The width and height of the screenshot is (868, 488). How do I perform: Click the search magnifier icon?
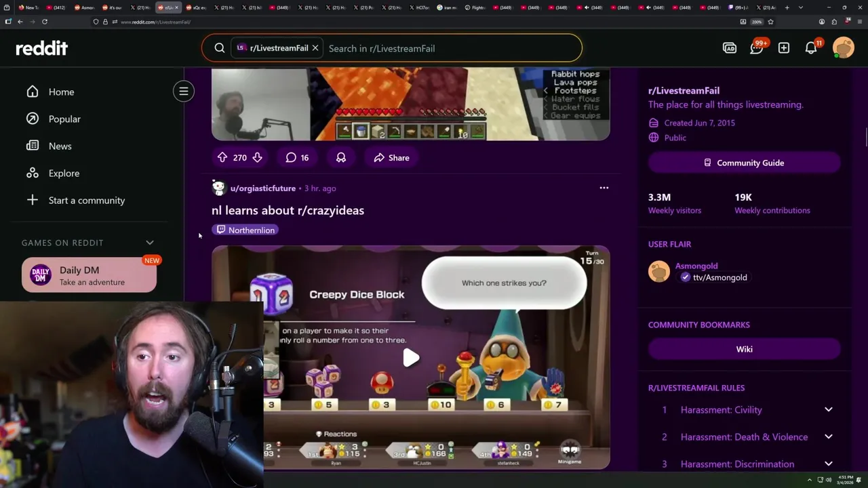220,48
